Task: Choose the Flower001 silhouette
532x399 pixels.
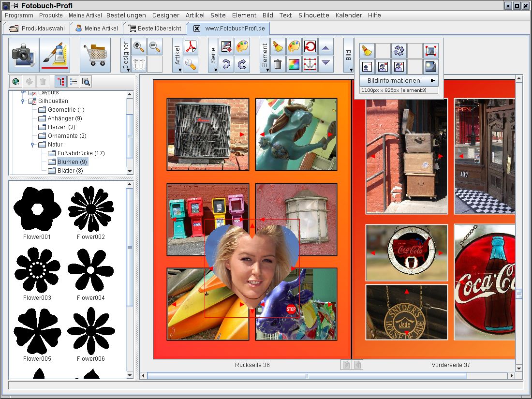Action: coord(37,213)
